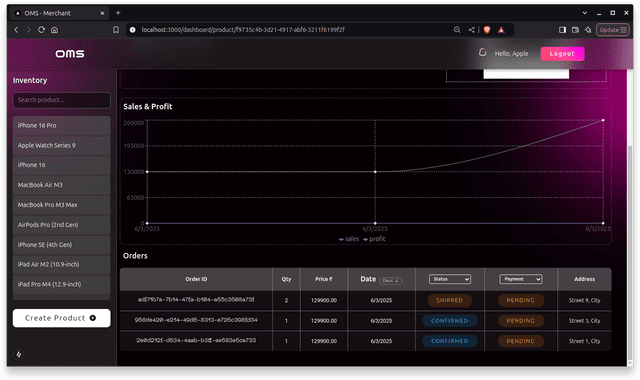Toggle Date sort order Desc
The width and height of the screenshot is (640, 380).
click(391, 280)
